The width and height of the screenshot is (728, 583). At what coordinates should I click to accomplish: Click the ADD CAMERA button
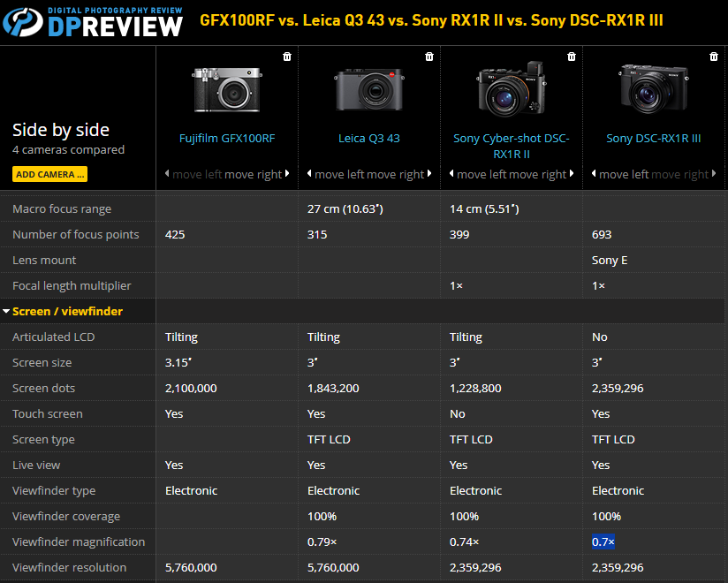[x=49, y=175]
